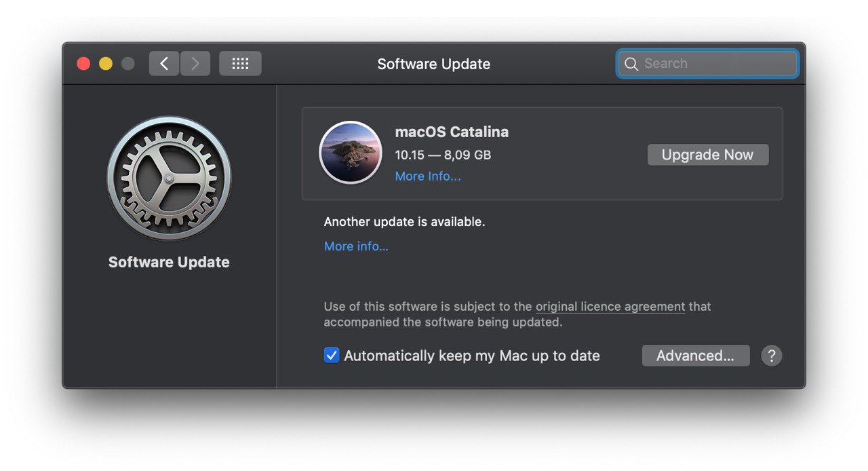Click the 'Another update is available.' text

coord(405,222)
